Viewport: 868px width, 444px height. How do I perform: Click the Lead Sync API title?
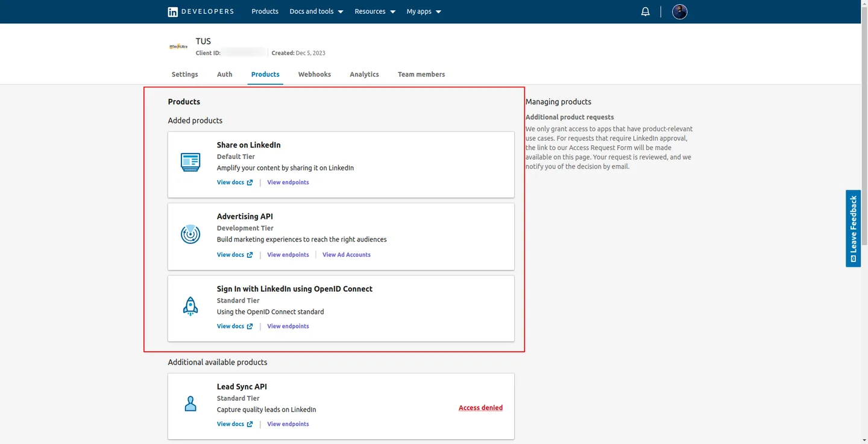point(242,387)
